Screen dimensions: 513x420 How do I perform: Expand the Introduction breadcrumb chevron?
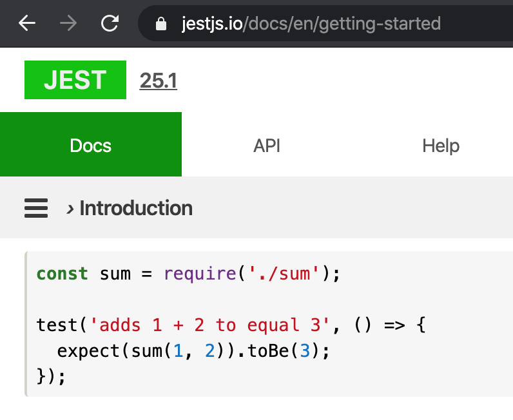pos(70,209)
